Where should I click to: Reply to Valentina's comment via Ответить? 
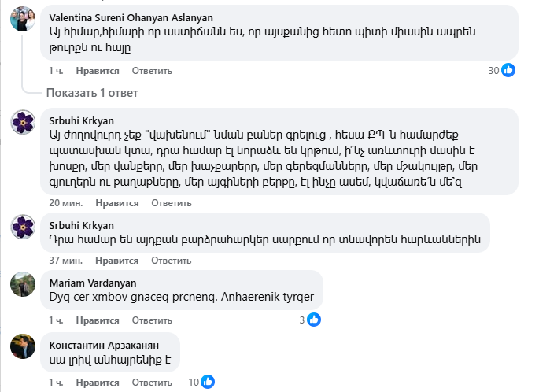pyautogui.click(x=150, y=71)
